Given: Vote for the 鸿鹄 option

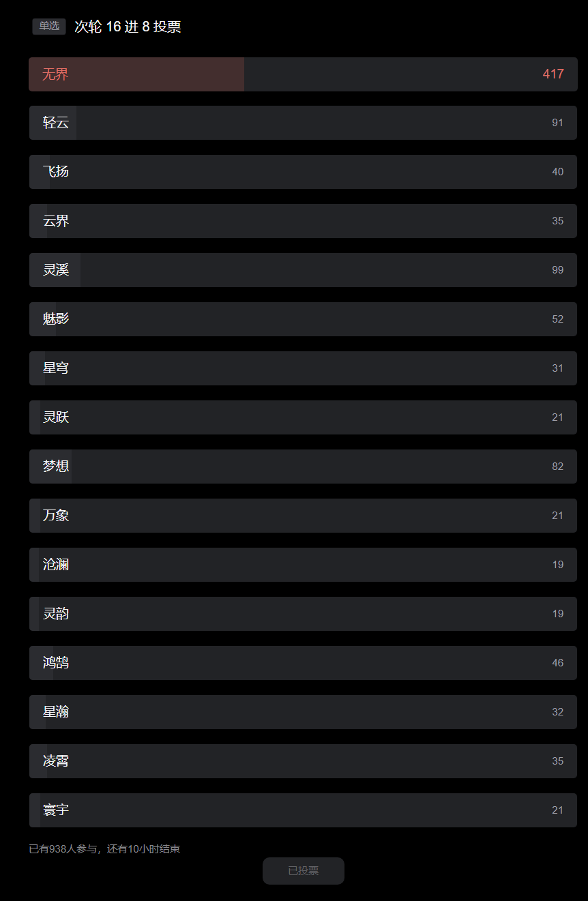Looking at the screenshot, I should tap(303, 663).
